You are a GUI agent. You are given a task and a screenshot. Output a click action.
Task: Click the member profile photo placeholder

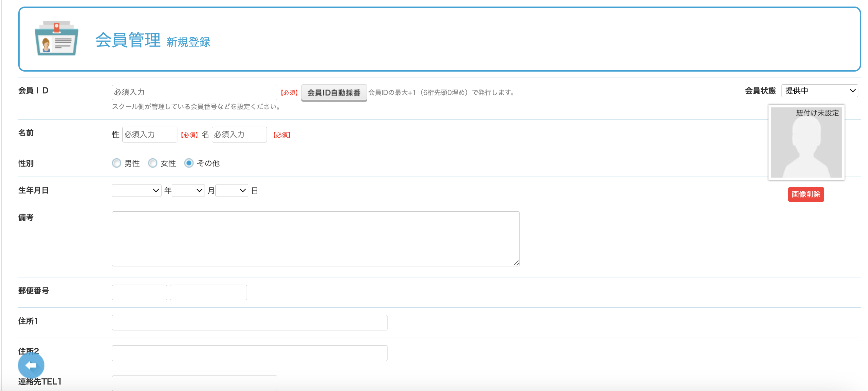pos(806,142)
